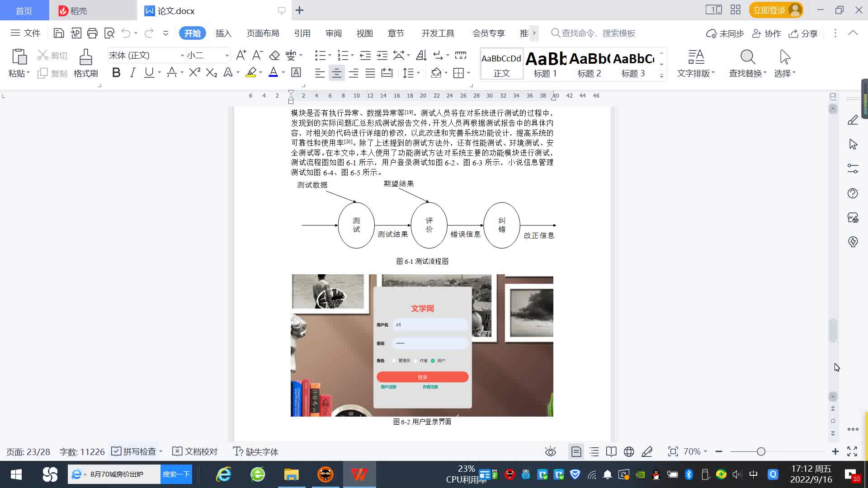
Task: Click the increase font size icon
Action: point(241,56)
